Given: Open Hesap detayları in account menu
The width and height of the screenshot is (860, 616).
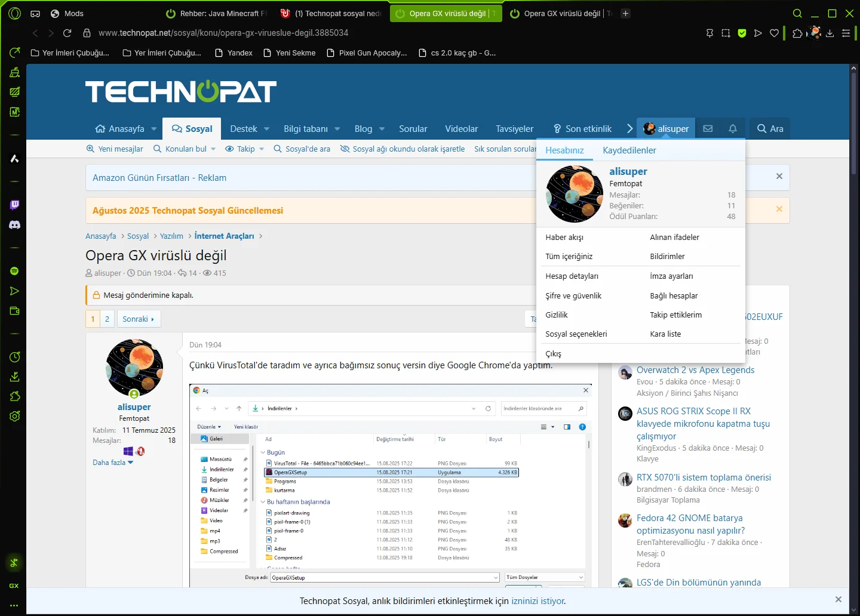Looking at the screenshot, I should [x=572, y=276].
